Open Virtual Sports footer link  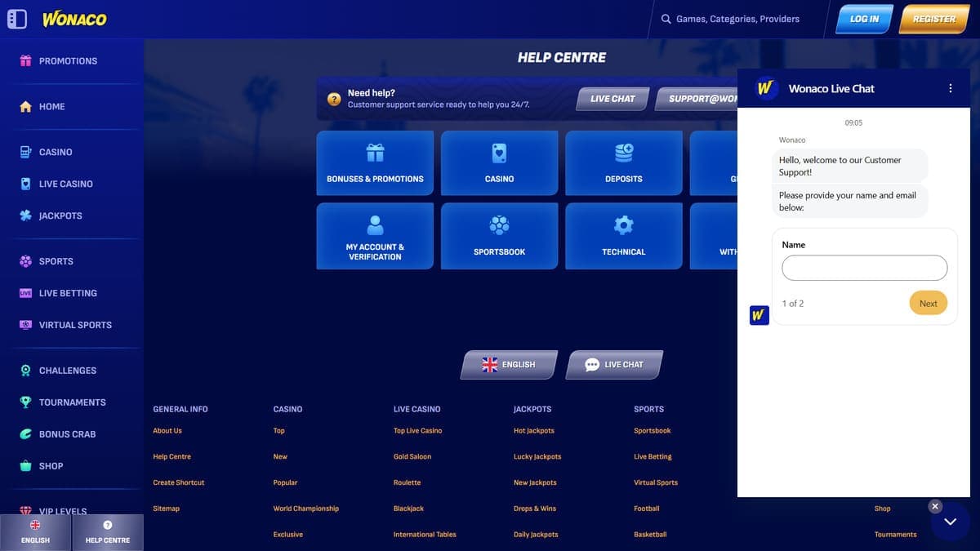pyautogui.click(x=656, y=483)
